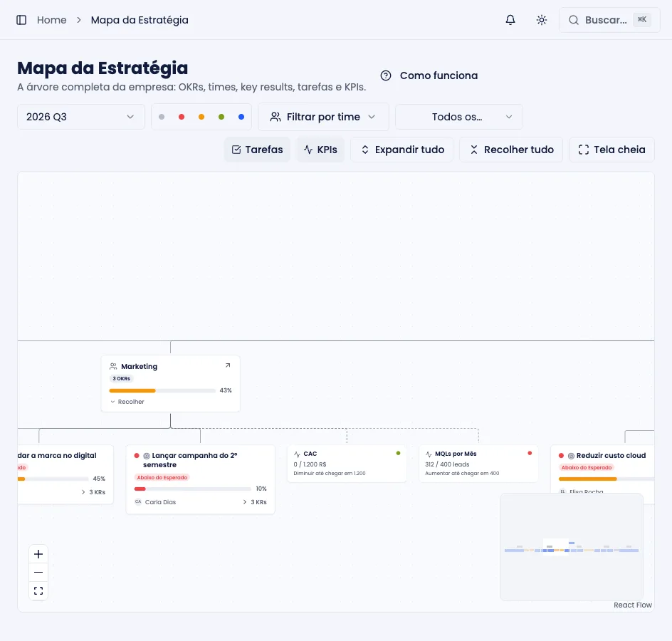Open Como funciona help
672x641 pixels.
429,75
